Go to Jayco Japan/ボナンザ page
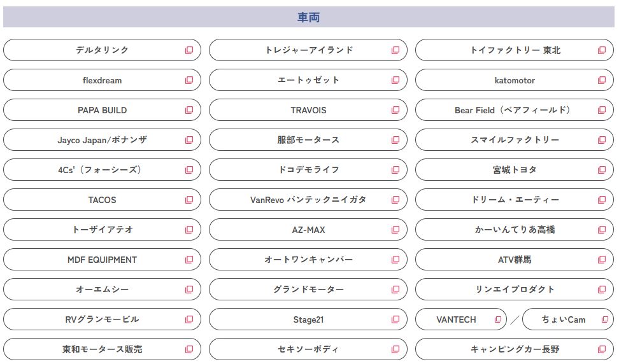Viewport: 619px width, 364px height. pos(102,140)
